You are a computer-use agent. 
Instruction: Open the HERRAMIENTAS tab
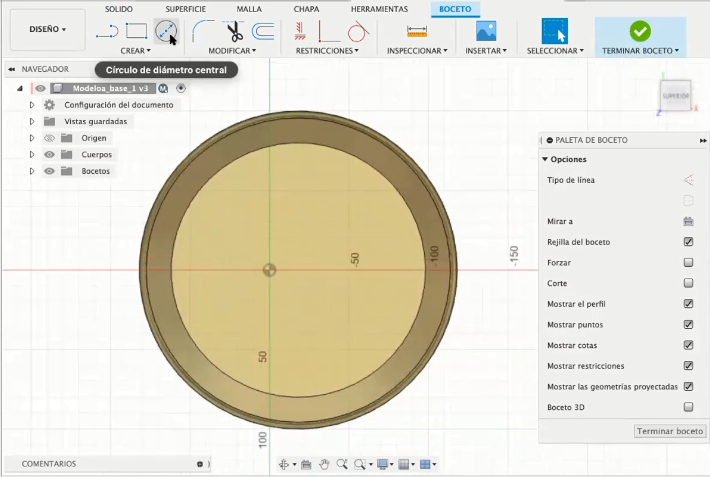(x=379, y=8)
